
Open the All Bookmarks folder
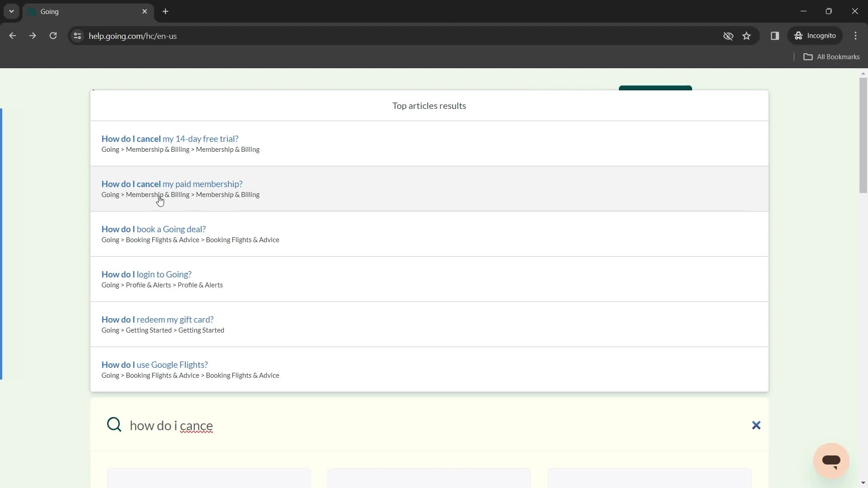[832, 56]
